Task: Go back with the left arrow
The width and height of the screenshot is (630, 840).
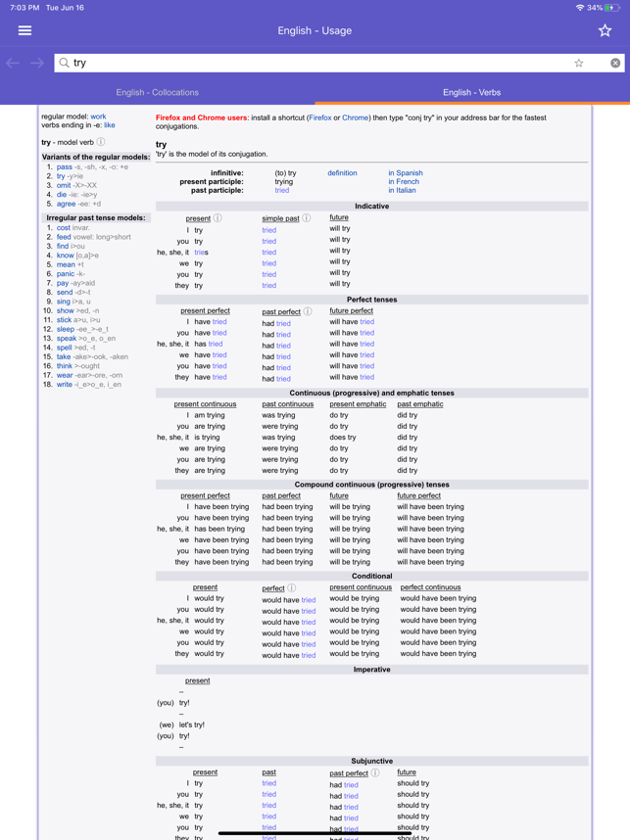Action: tap(13, 64)
